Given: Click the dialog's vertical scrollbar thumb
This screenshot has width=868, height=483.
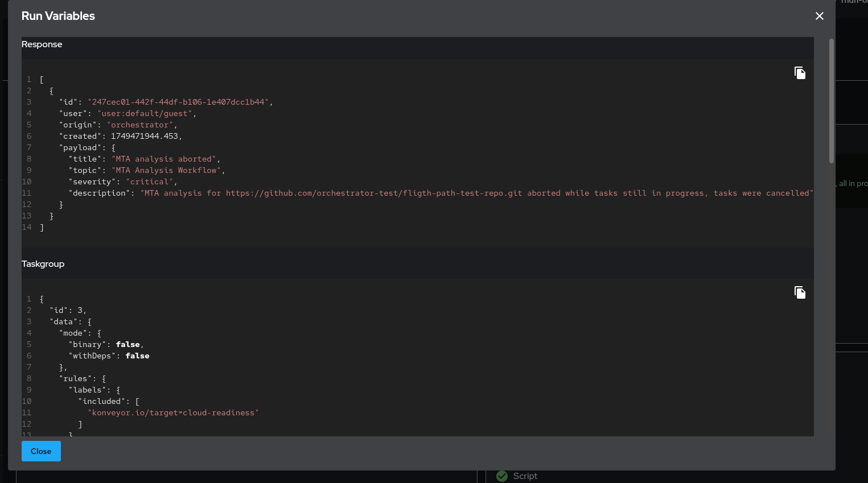Looking at the screenshot, I should click(x=831, y=101).
